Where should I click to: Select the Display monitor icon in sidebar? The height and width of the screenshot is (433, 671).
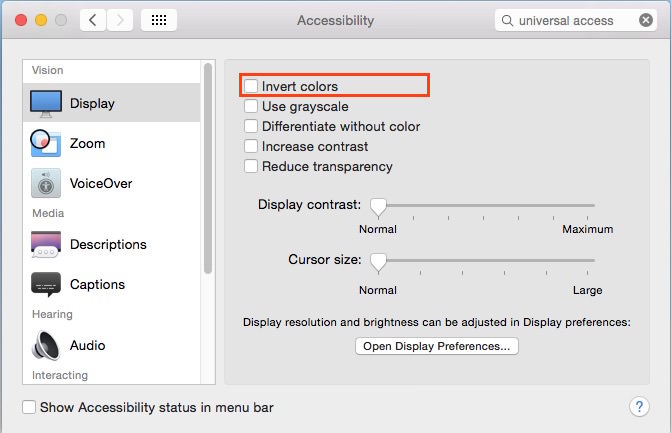click(x=46, y=104)
